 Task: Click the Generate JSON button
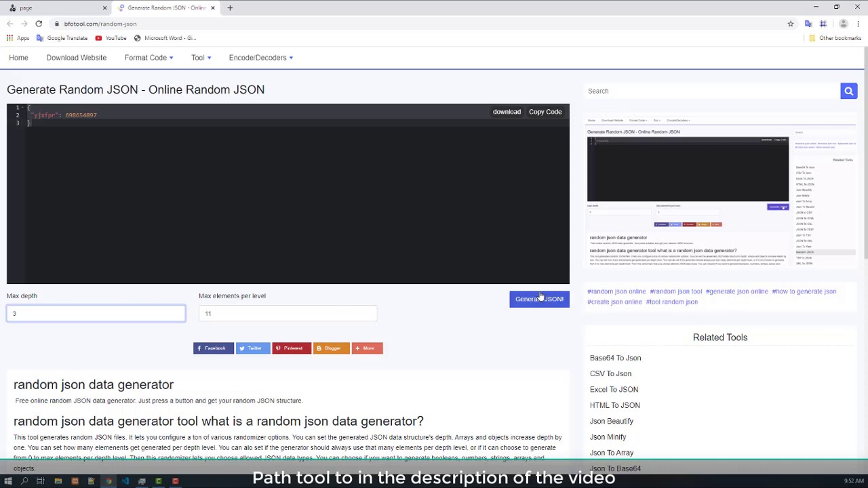coord(539,299)
